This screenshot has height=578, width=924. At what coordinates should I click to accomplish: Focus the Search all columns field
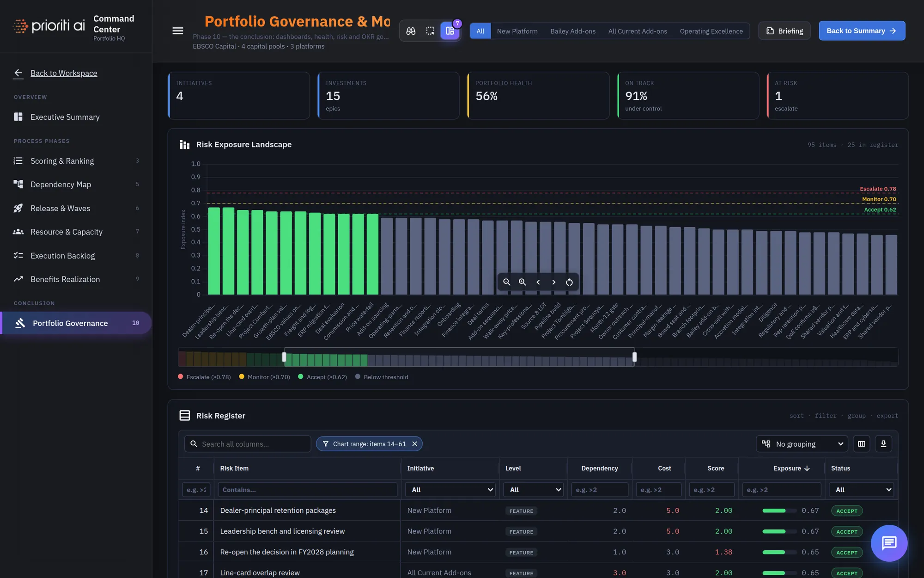pos(248,444)
